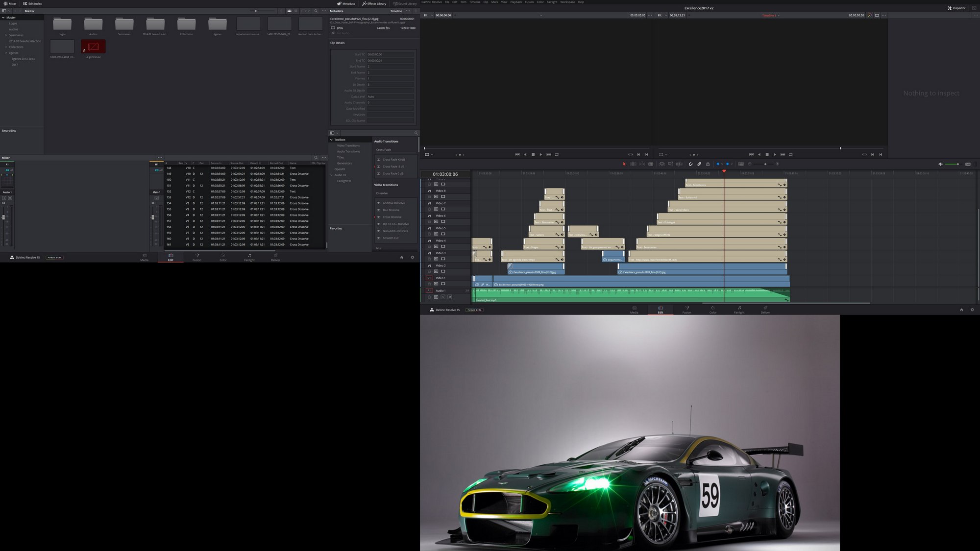980x551 pixels.
Task: Activate the Trim Edit Mode tool
Action: (633, 164)
